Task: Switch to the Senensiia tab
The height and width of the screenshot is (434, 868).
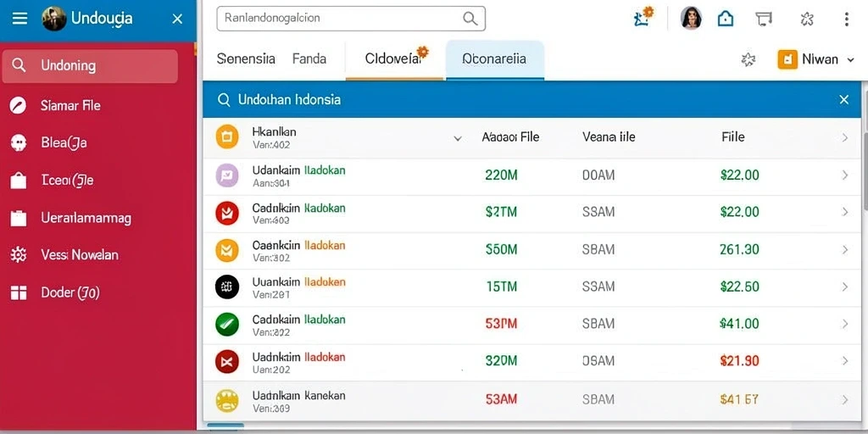Action: [246, 58]
